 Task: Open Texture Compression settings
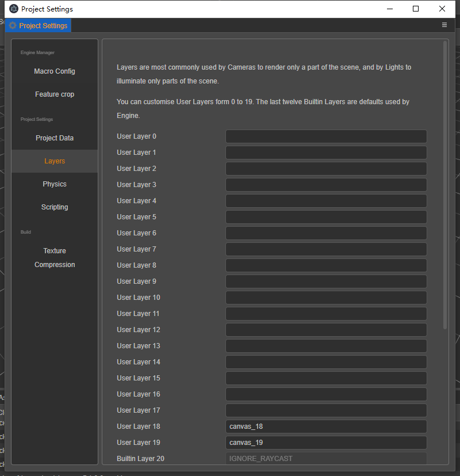[55, 258]
